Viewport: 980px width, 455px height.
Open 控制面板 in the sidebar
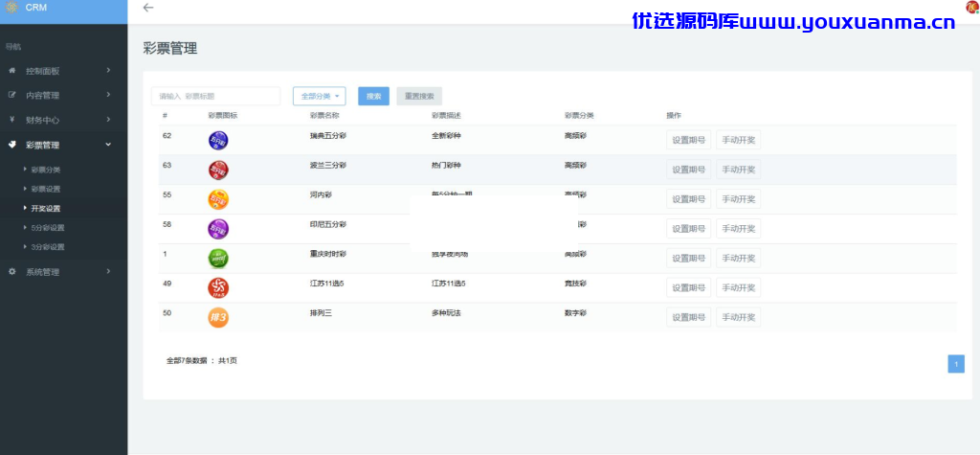(x=42, y=71)
